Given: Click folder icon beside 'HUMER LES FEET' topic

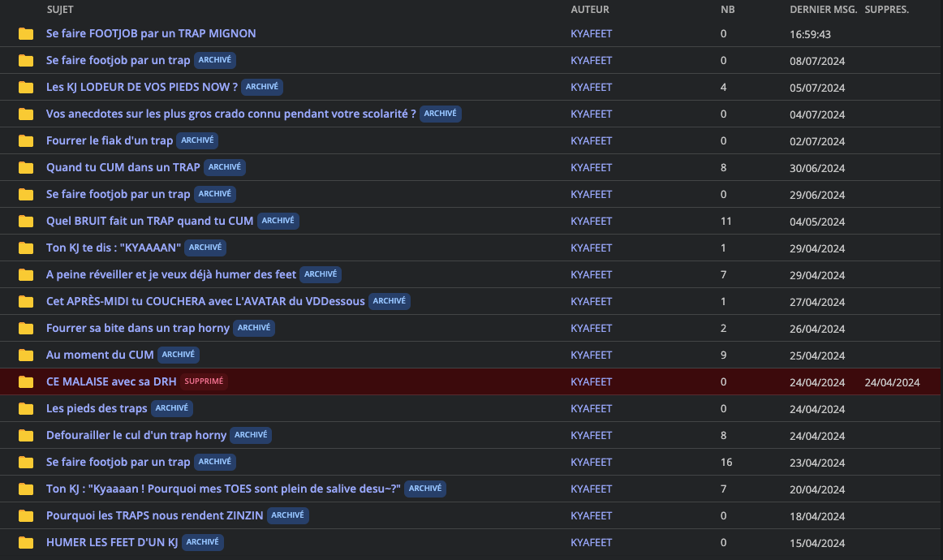Looking at the screenshot, I should point(26,542).
